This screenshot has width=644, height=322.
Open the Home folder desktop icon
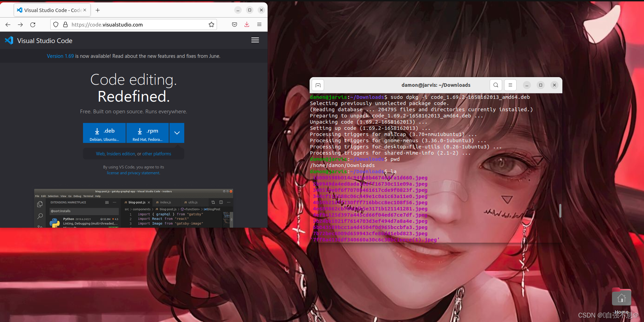(622, 301)
